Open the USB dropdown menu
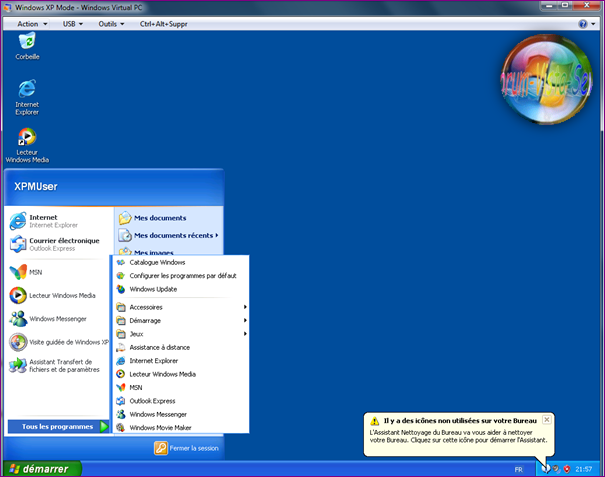Image resolution: width=605 pixels, height=477 pixels. click(x=73, y=24)
